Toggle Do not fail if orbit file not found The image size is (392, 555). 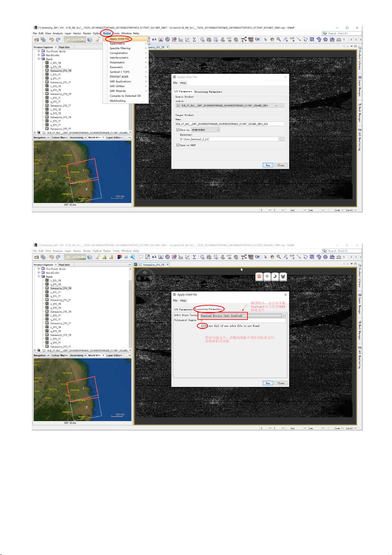(203, 326)
